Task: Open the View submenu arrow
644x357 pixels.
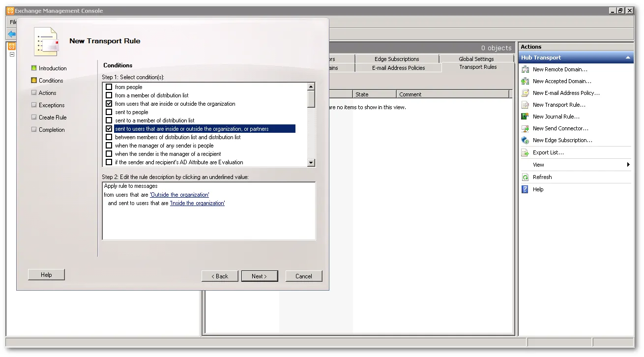Action: point(629,165)
